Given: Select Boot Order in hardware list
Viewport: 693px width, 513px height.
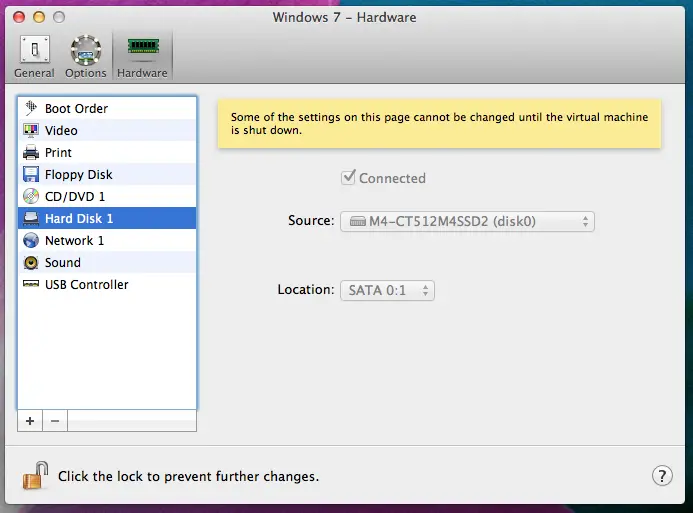Looking at the screenshot, I should point(76,108).
